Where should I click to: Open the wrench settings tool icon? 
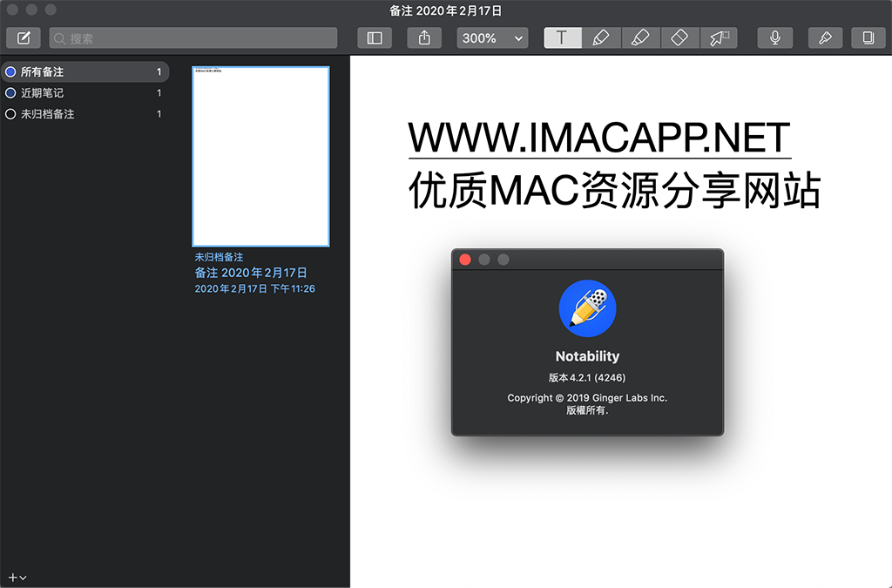[826, 38]
